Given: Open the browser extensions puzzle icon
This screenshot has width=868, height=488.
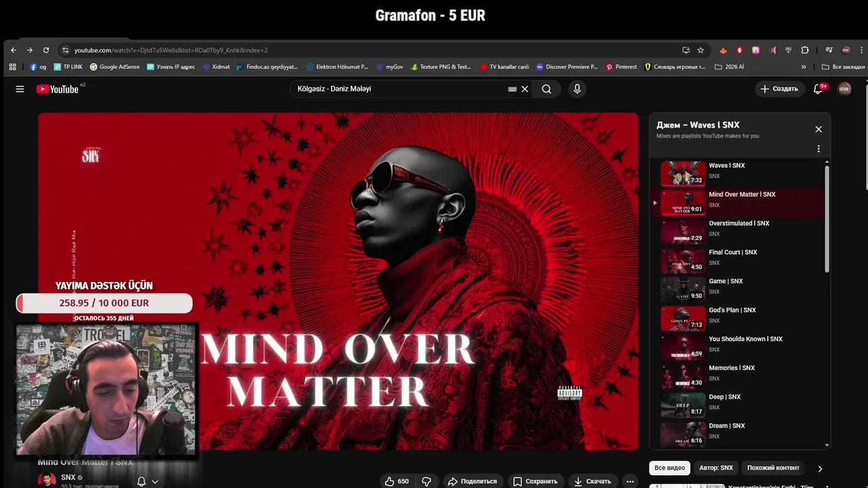Looking at the screenshot, I should click(805, 50).
